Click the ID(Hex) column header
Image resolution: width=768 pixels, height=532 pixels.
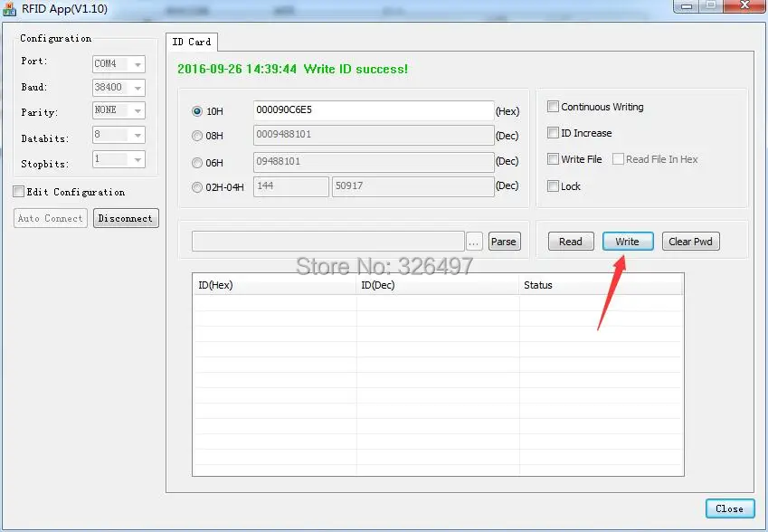pyautogui.click(x=274, y=285)
